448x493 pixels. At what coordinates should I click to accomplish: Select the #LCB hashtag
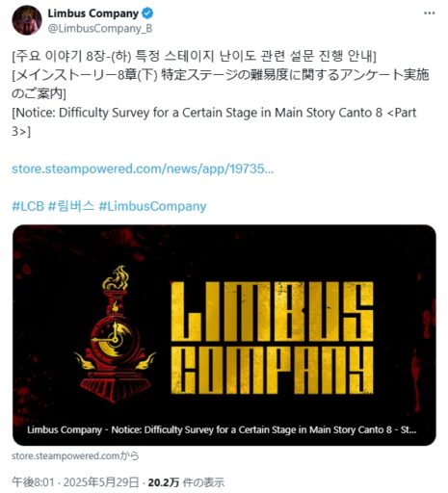point(28,206)
